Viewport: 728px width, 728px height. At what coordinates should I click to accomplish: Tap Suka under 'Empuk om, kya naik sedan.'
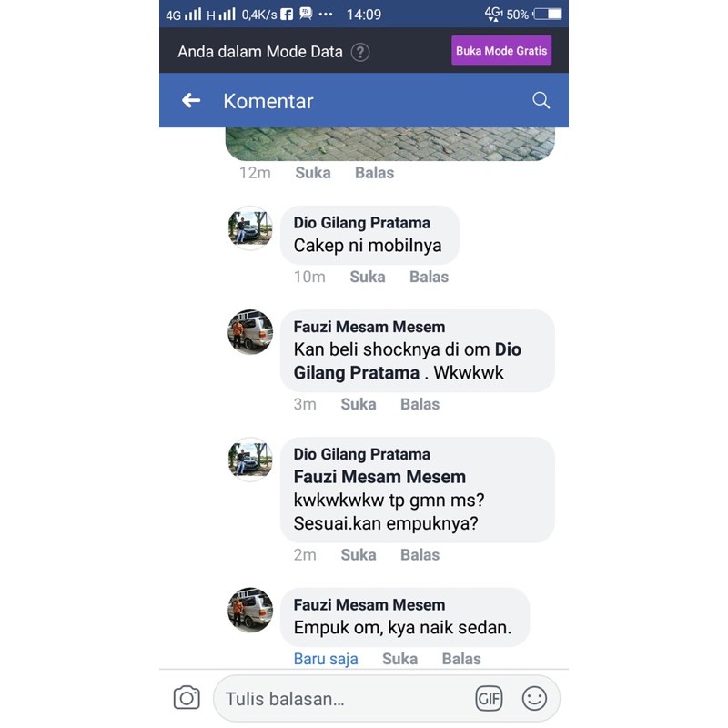(399, 658)
